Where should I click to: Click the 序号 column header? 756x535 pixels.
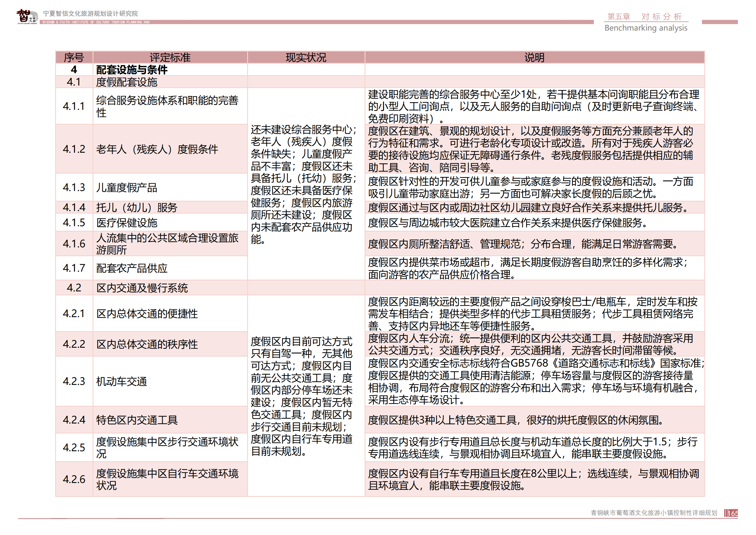click(74, 57)
